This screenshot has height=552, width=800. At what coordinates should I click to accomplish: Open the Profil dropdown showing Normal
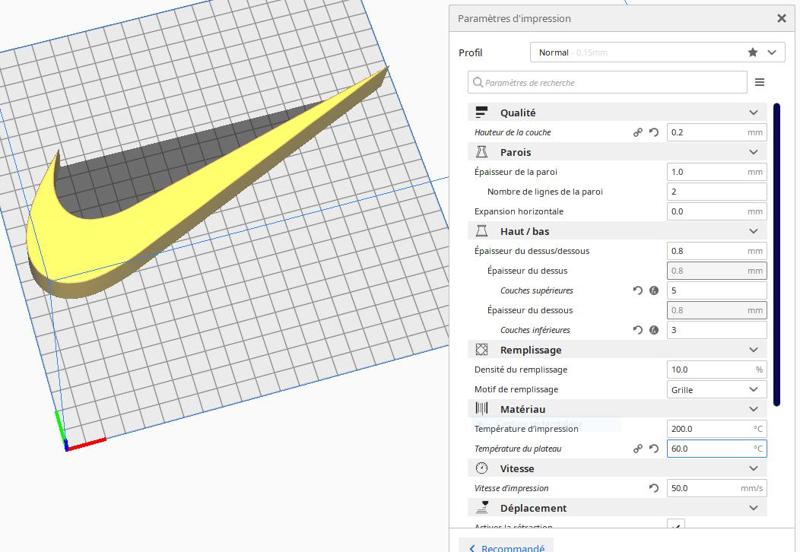pos(657,53)
